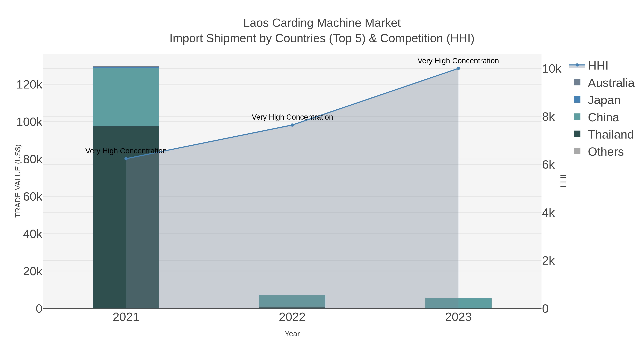644x362 pixels.
Task: Click the China segment of the 2022 bar
Action: (x=292, y=301)
